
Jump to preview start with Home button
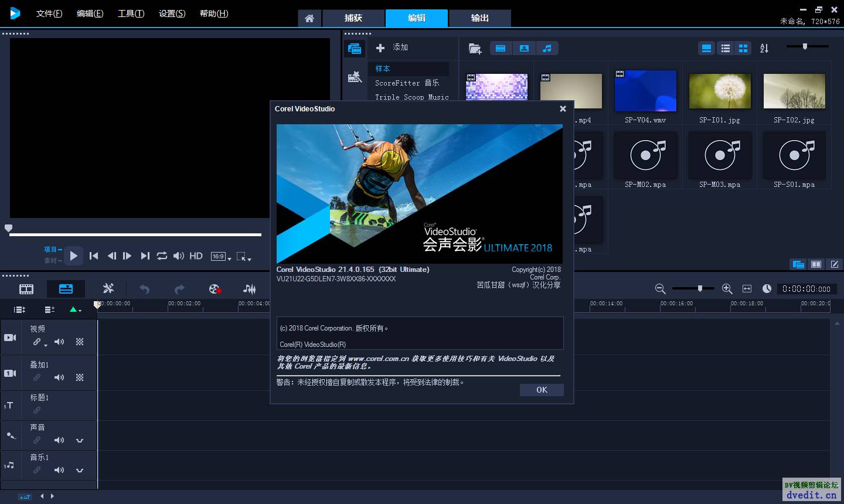pyautogui.click(x=94, y=256)
